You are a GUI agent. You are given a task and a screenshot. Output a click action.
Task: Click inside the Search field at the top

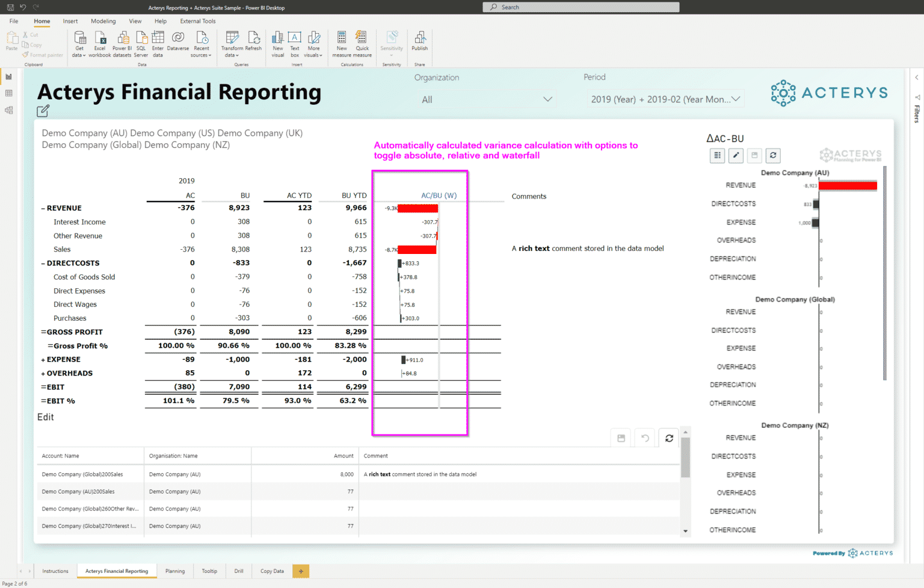pyautogui.click(x=581, y=7)
